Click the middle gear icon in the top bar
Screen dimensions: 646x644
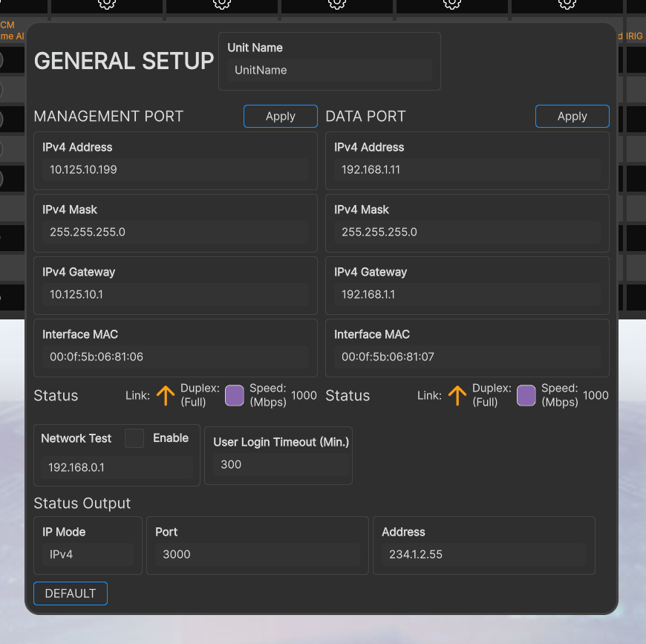pos(336,4)
